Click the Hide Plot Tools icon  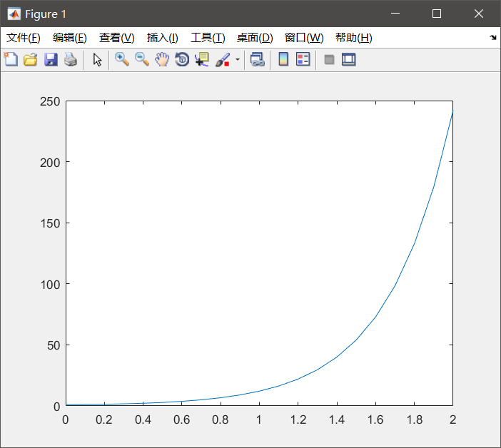click(329, 59)
